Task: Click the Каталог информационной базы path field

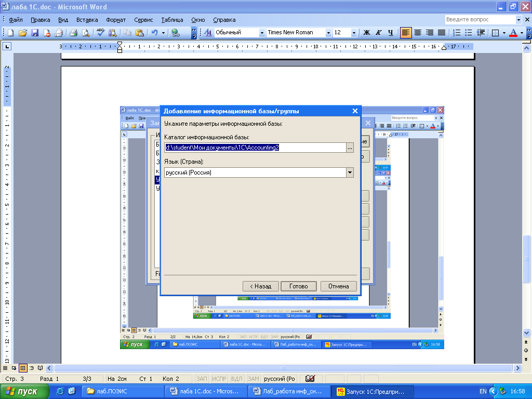Action: point(255,148)
